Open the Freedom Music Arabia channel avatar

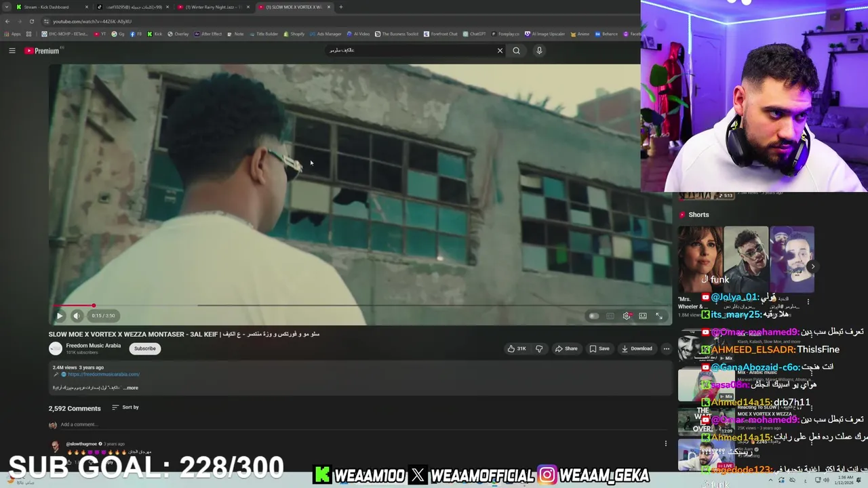point(56,348)
